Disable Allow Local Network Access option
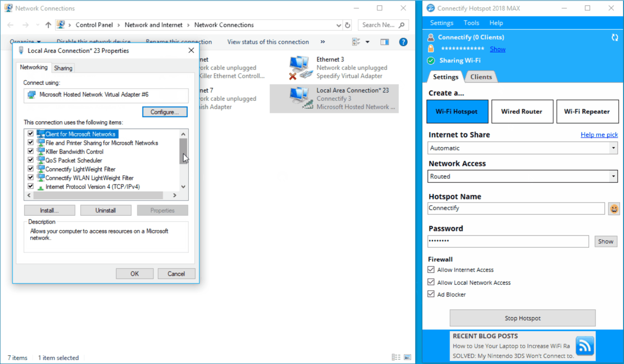The width and height of the screenshot is (624, 364). [x=431, y=283]
